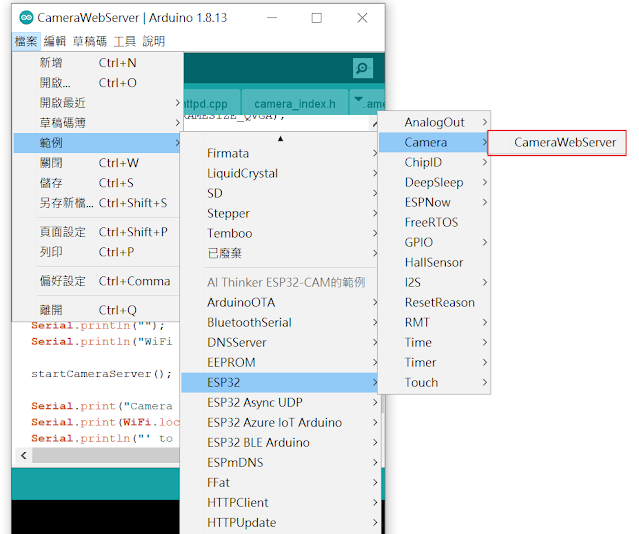Select 儲存 Ctrl+S entry

point(98,183)
